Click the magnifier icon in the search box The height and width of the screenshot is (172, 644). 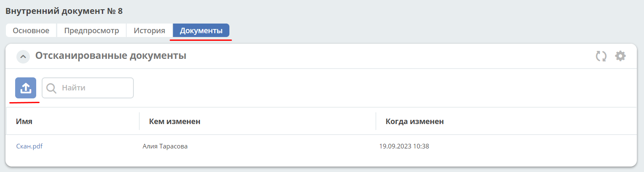click(51, 88)
